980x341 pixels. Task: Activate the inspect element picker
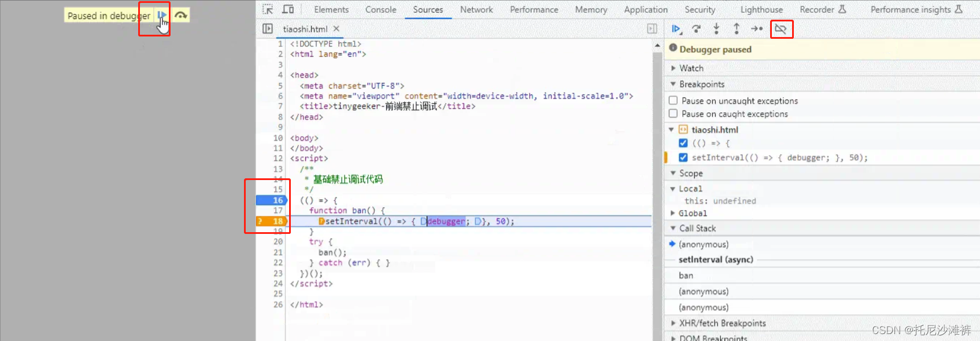click(x=268, y=9)
